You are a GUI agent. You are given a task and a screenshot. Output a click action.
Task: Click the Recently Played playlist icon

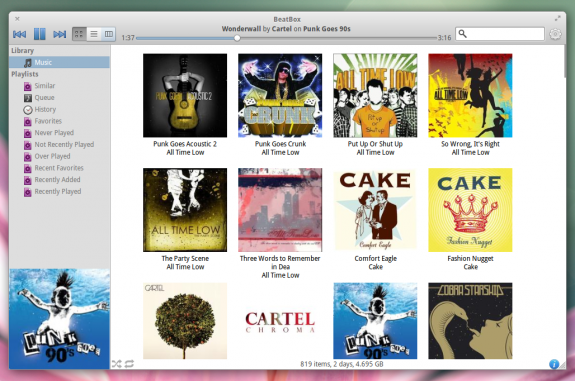[x=28, y=192]
